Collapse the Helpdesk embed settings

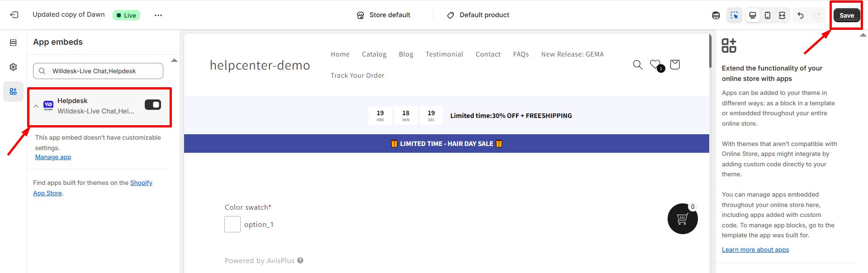36,106
